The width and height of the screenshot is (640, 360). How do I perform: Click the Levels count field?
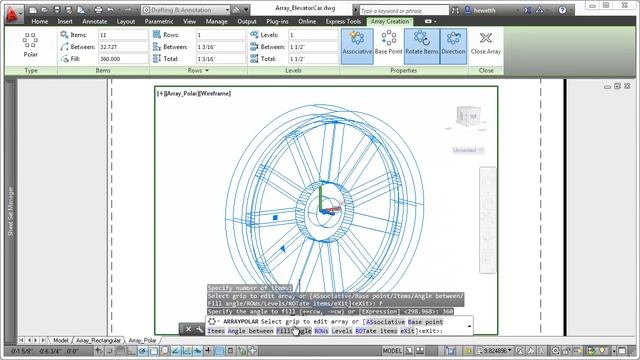coord(313,35)
